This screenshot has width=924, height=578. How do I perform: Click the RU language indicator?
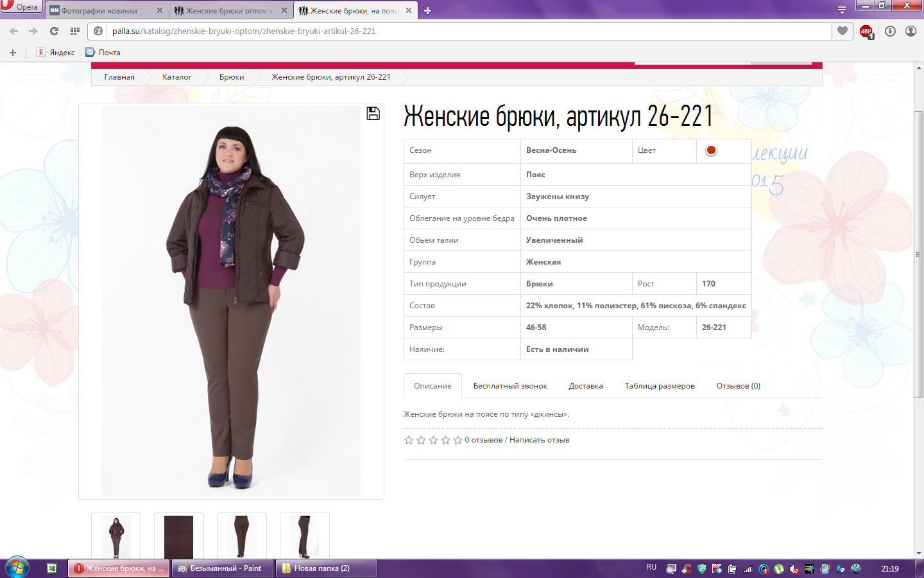click(651, 568)
